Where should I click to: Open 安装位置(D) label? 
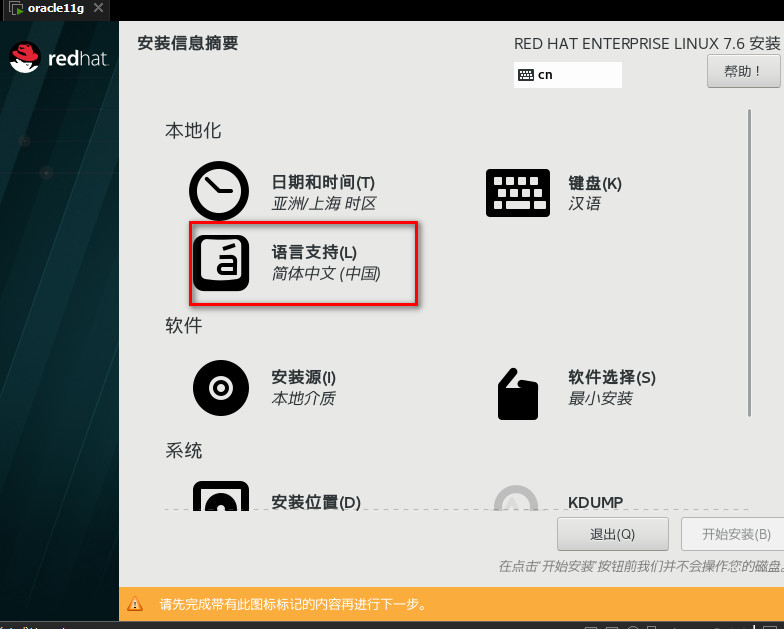pos(316,502)
